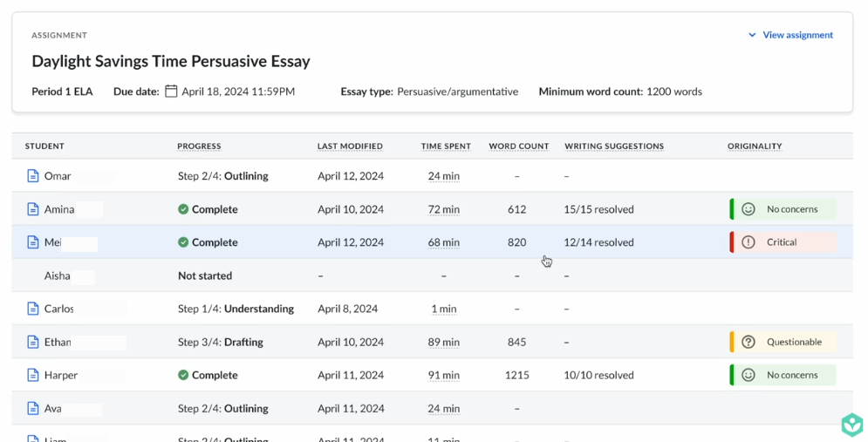
Task: Click the 12/14 resolved suggestions cell
Action: (x=599, y=242)
